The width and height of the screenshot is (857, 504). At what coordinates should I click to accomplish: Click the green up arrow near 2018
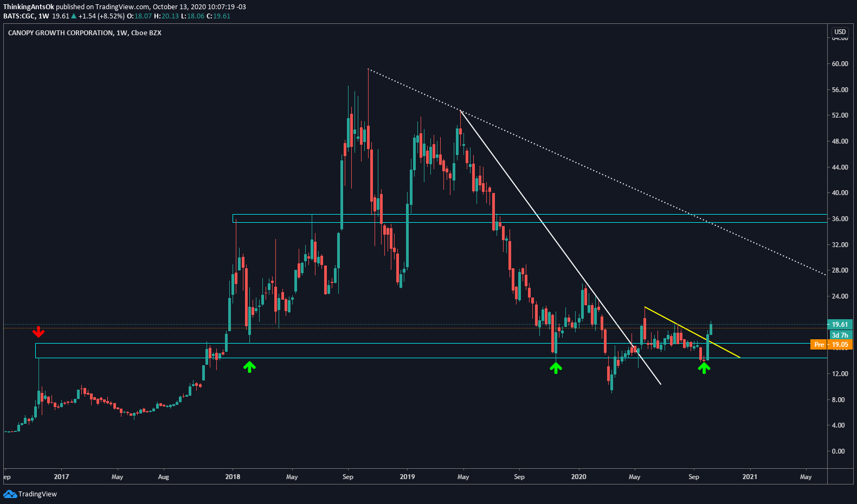click(249, 367)
